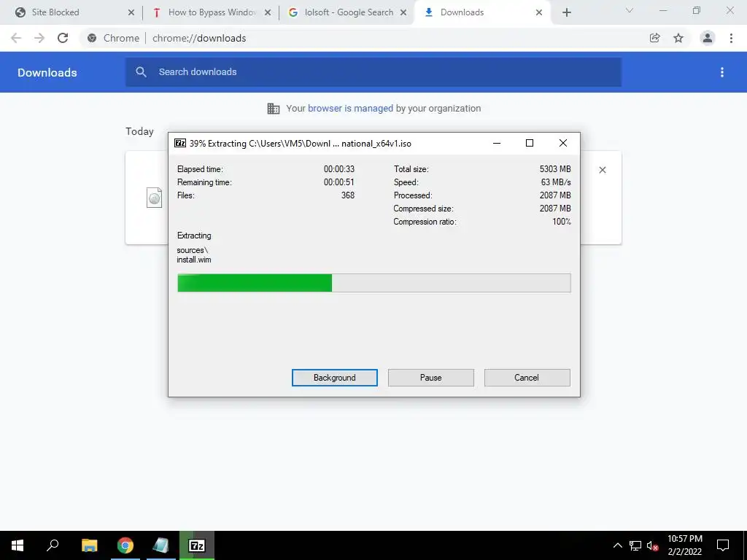Click the Today date label

tap(139, 131)
